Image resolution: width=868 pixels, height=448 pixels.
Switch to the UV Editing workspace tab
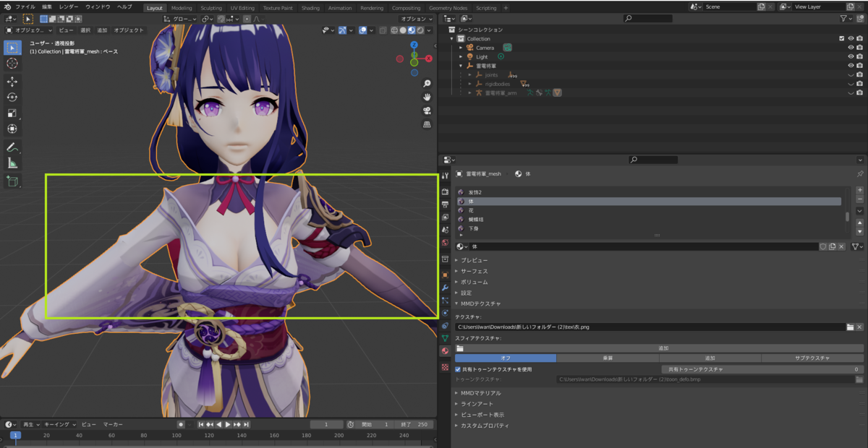242,8
